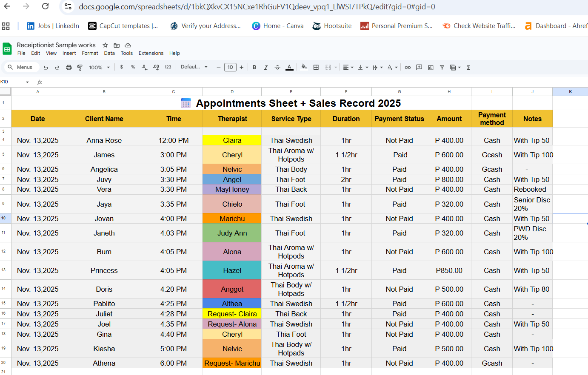Open the name box dropdown arrow
Screen dimensions: 588x375
(x=27, y=82)
